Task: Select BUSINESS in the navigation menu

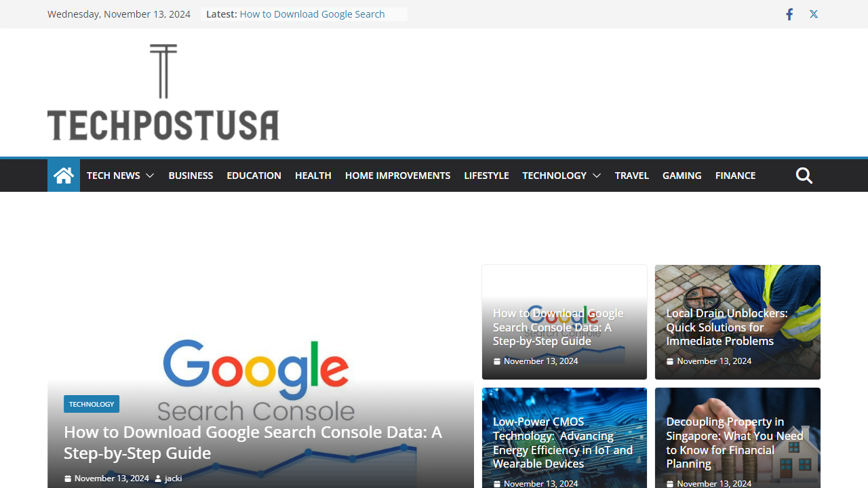Action: click(191, 175)
